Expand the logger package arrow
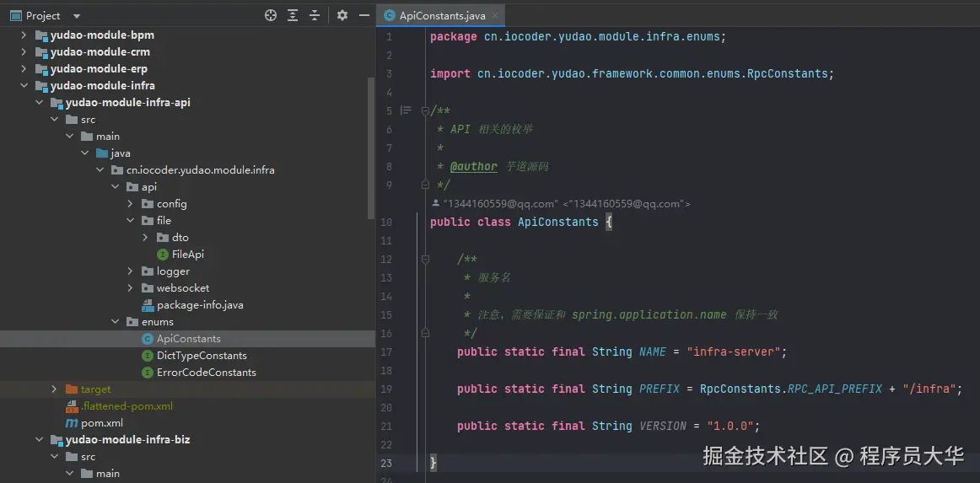 (x=130, y=271)
